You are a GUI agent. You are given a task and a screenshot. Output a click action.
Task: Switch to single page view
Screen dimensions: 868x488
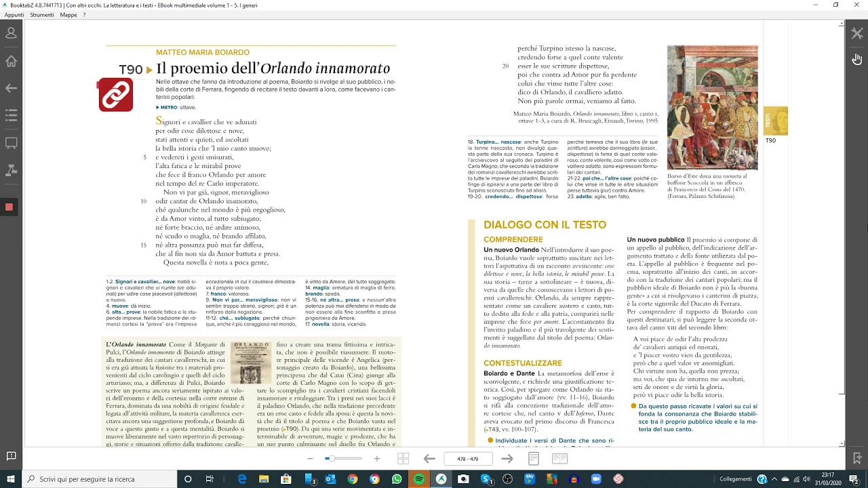point(534,459)
